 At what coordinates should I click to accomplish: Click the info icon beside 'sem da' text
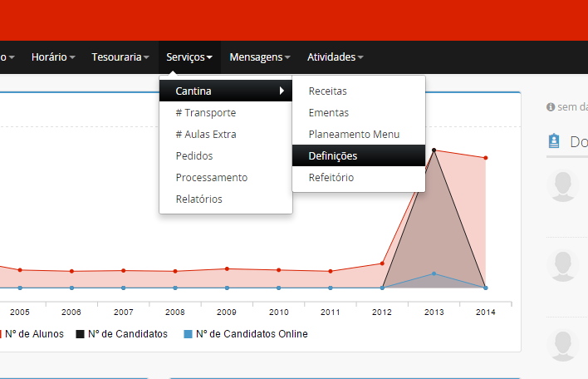click(550, 107)
